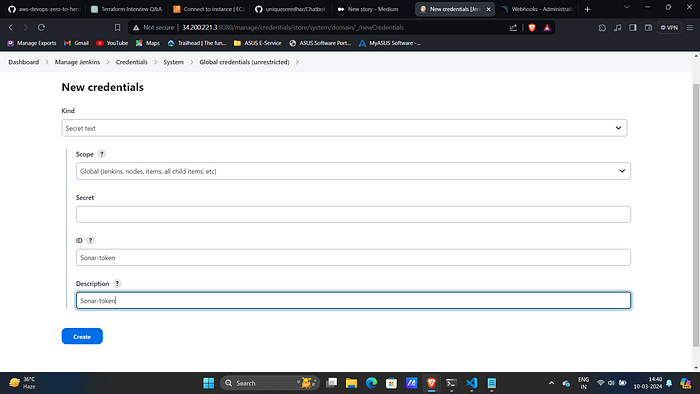This screenshot has height=394, width=700.
Task: Click the ID field containing Sonar-token
Action: pyautogui.click(x=353, y=257)
